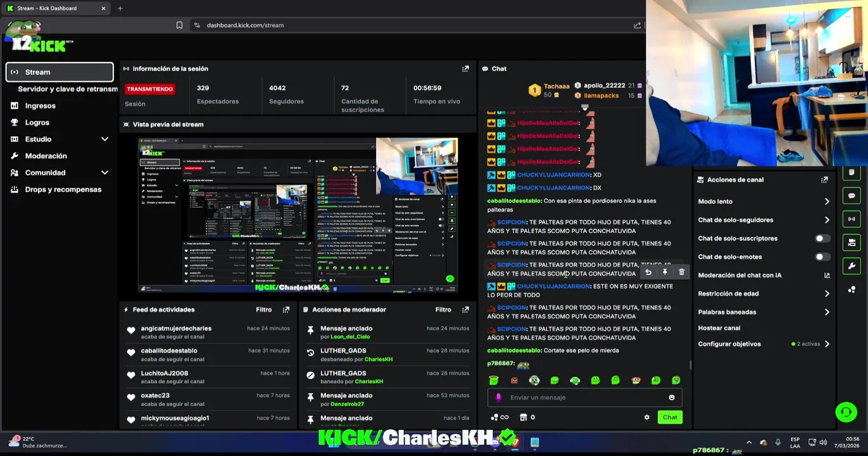Click the green Chat send button
Screen dimensions: 868x456
[670, 417]
